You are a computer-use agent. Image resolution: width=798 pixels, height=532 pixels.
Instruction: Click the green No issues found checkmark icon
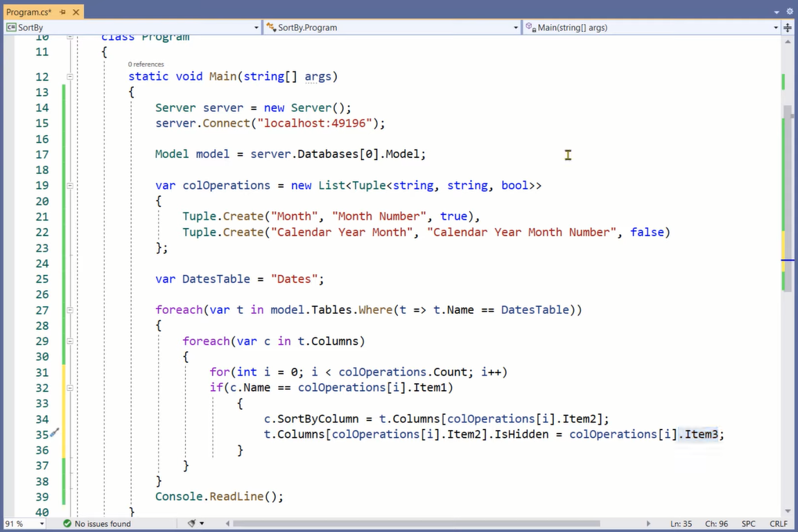[67, 524]
